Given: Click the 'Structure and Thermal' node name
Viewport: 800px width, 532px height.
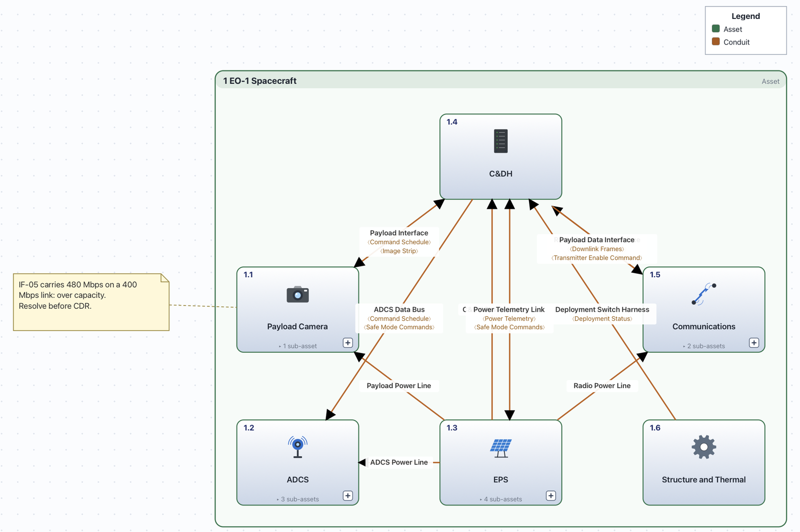Looking at the screenshot, I should [x=703, y=480].
